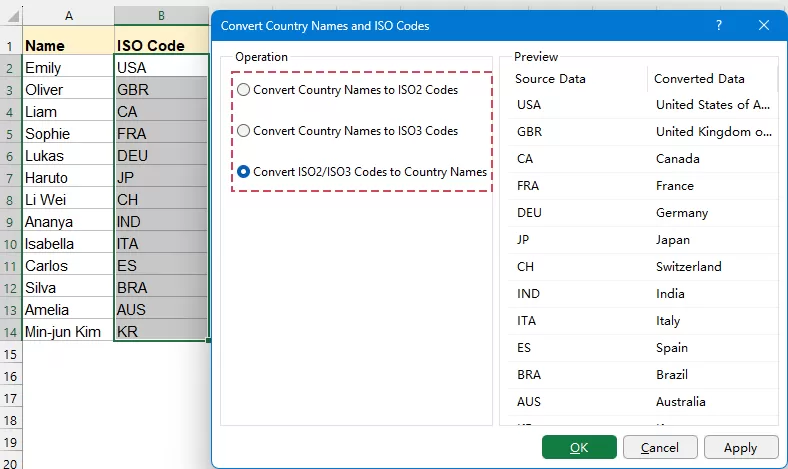Select cell containing Lukas
The image size is (788, 469).
(68, 156)
